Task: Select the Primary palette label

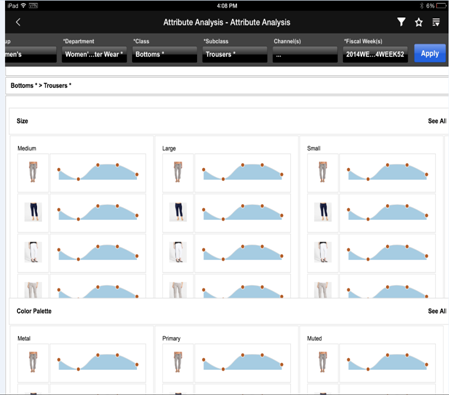Action: point(171,338)
